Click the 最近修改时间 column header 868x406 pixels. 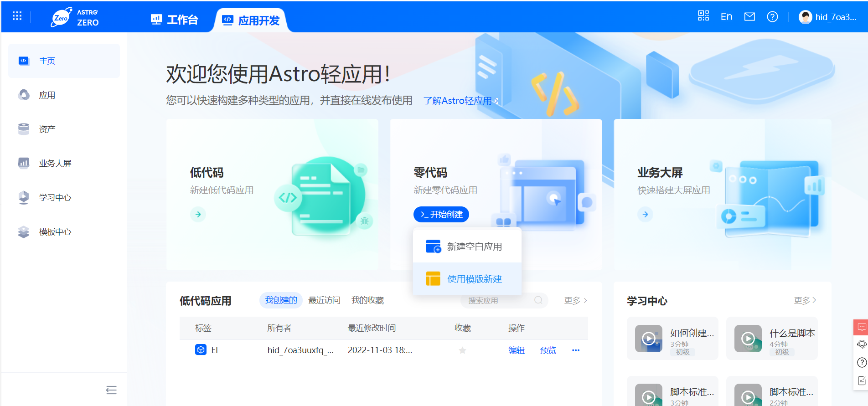coord(372,328)
